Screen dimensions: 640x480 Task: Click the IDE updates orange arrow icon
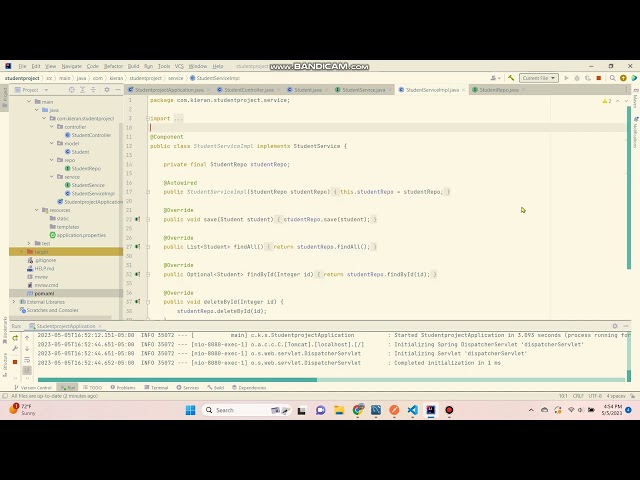tap(623, 78)
